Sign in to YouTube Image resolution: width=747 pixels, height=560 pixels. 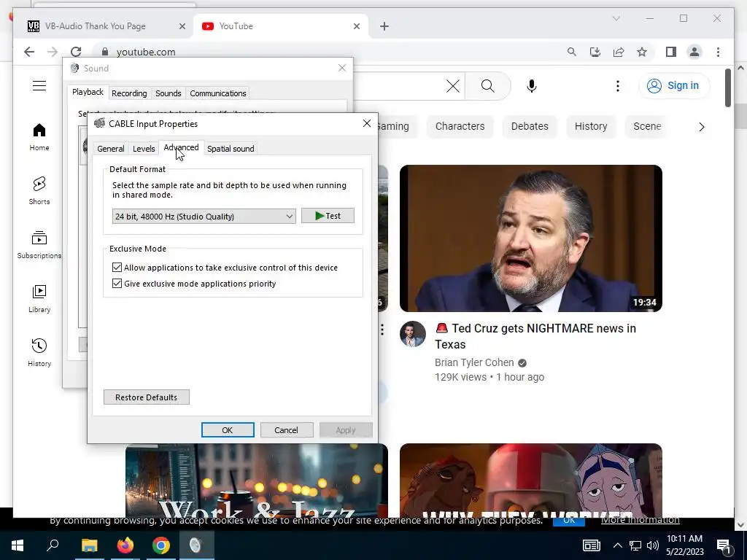click(673, 86)
